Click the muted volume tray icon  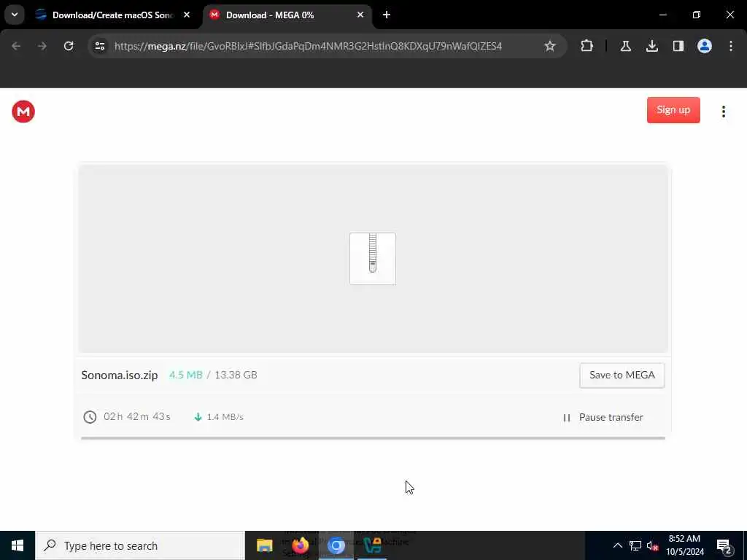click(x=653, y=545)
